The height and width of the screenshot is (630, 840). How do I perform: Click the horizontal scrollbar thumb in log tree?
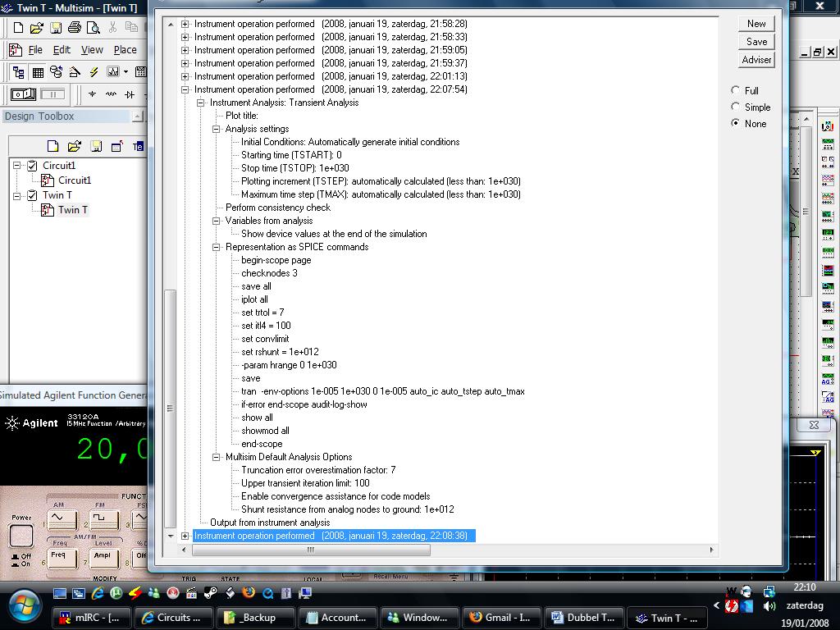click(310, 550)
